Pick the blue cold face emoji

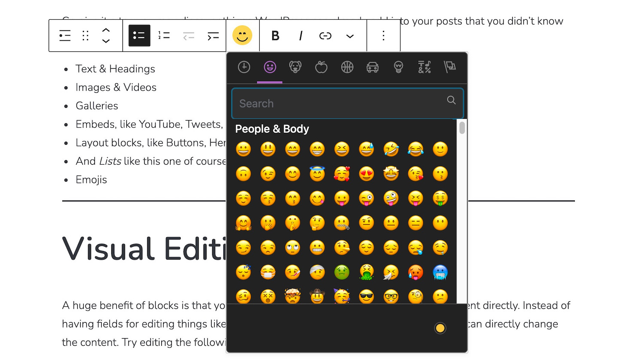(440, 272)
